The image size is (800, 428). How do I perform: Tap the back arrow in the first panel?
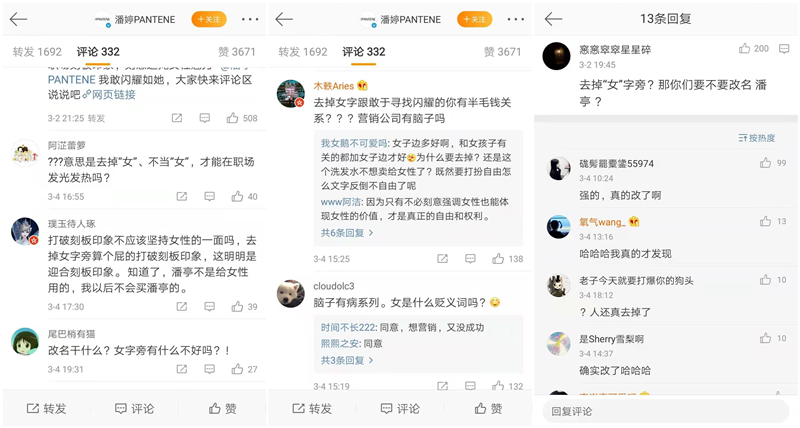(x=18, y=19)
